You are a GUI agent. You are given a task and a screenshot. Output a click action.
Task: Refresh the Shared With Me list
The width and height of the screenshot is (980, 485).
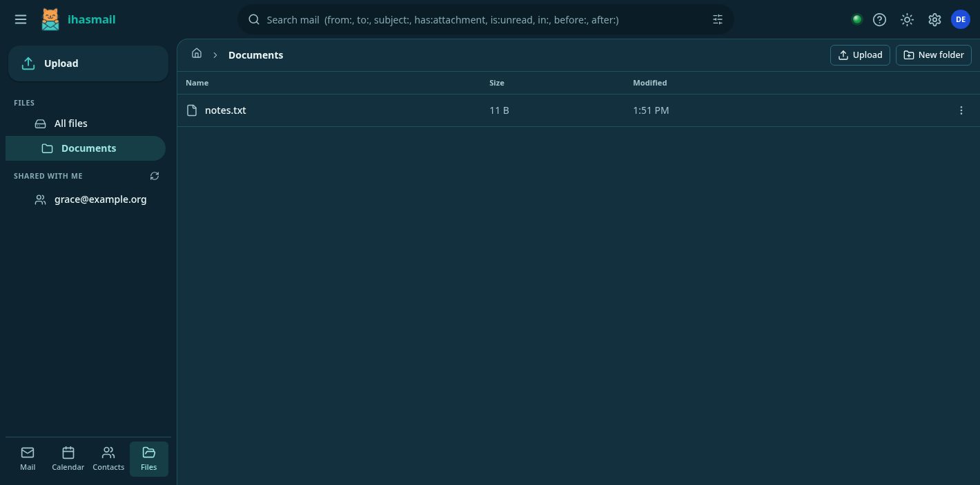(155, 176)
